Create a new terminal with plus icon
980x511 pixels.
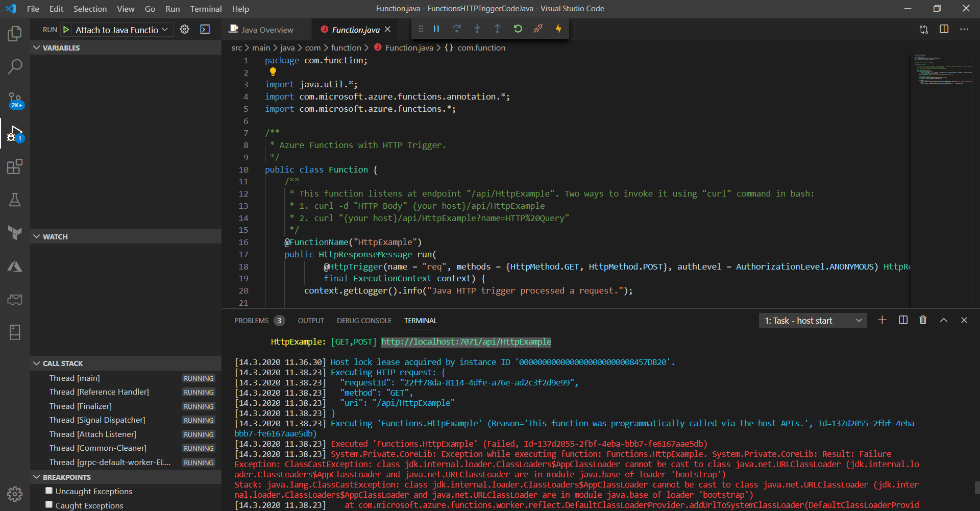[x=882, y=320]
